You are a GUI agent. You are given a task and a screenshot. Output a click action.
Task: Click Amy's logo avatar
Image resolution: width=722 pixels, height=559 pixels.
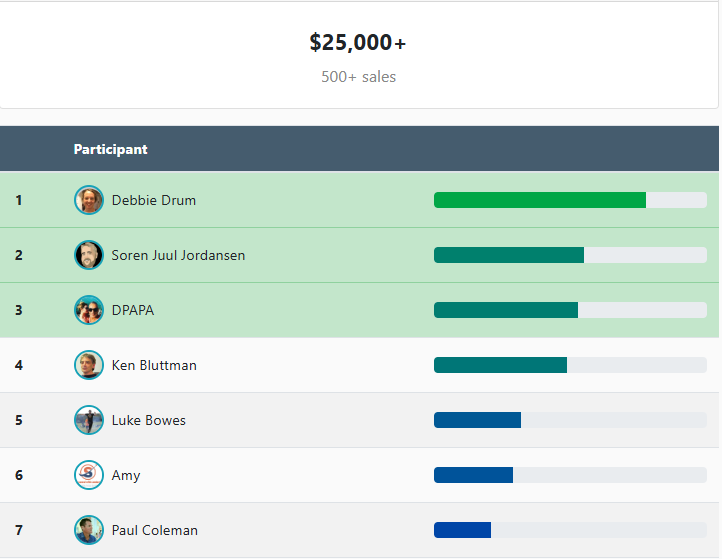click(89, 475)
